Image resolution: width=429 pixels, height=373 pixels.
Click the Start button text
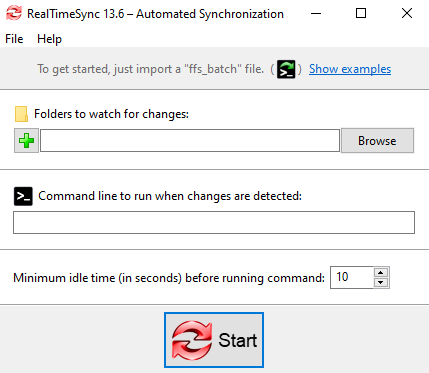point(238,340)
